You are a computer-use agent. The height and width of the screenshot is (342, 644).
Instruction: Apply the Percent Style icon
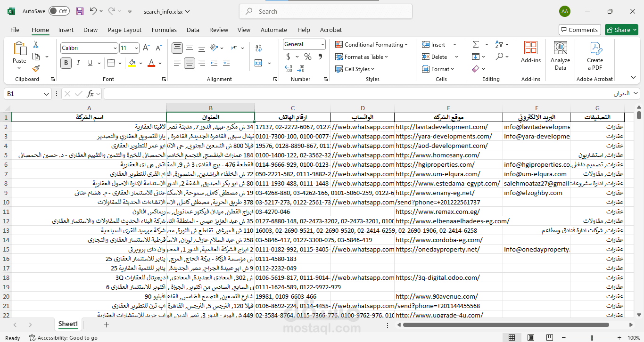pos(308,57)
